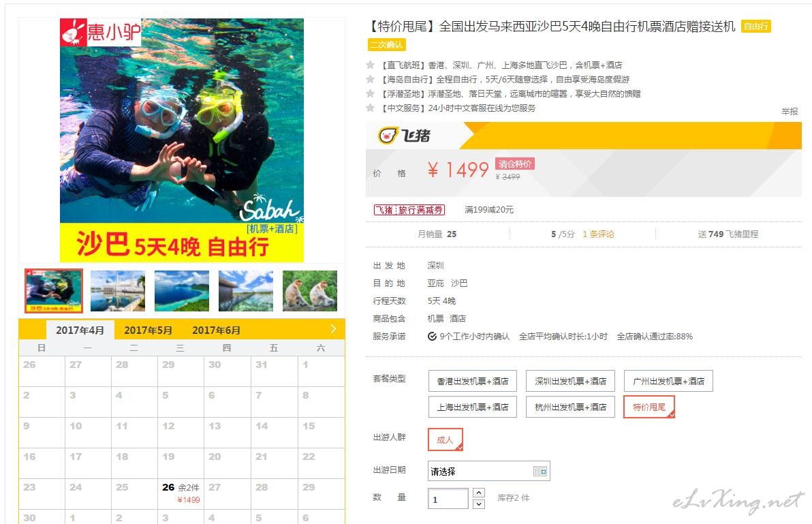Open the calendar icon in date field

pos(540,471)
